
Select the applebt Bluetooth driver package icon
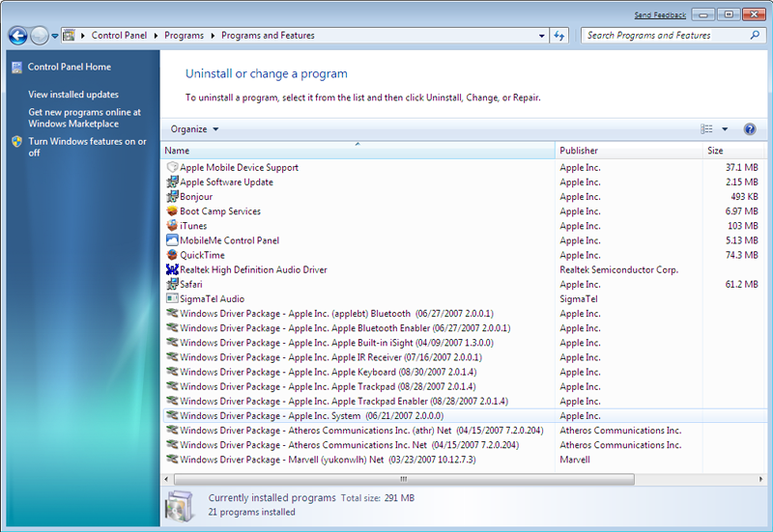[172, 313]
